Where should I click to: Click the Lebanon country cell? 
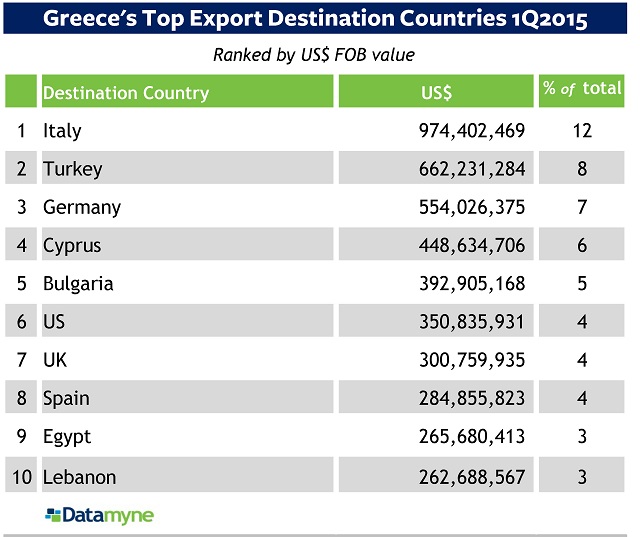click(80, 477)
